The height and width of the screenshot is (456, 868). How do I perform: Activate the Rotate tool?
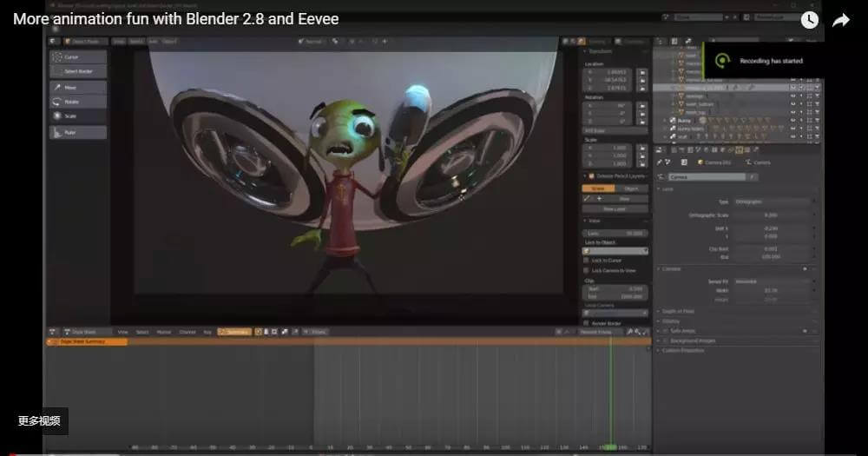click(x=78, y=102)
